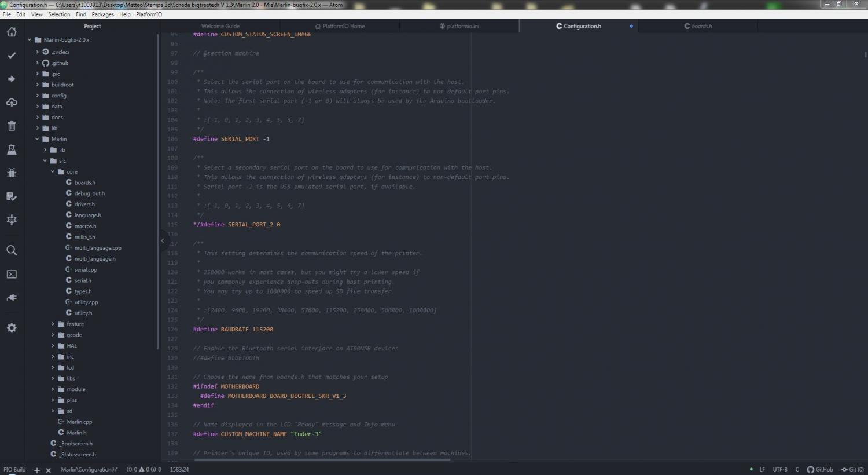
Task: Open PlatformIO Home via house icon
Action: tap(12, 32)
